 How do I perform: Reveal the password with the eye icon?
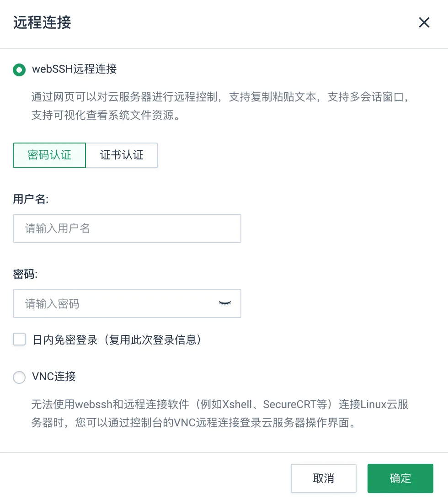tap(224, 303)
